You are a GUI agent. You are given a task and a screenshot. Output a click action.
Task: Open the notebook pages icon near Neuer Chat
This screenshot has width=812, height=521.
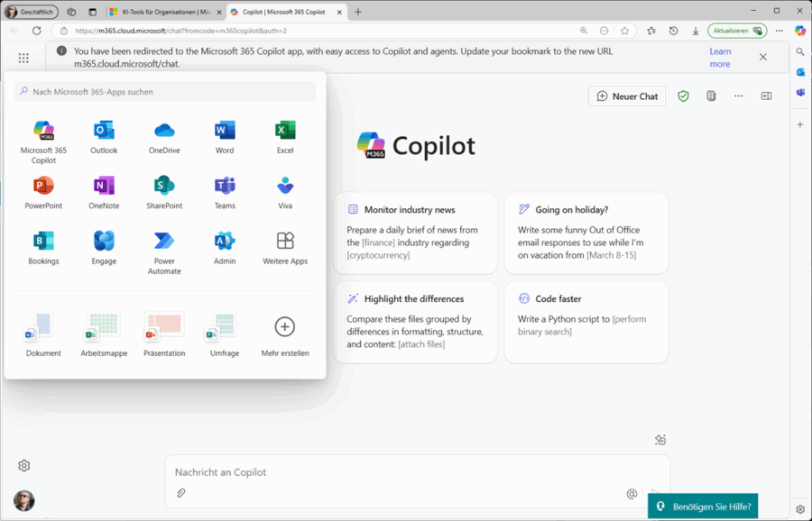pos(711,96)
